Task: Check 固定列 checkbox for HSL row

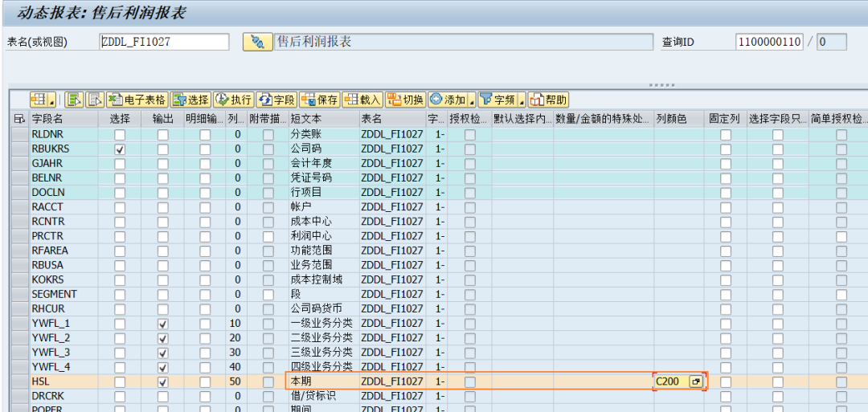Action: coord(726,381)
